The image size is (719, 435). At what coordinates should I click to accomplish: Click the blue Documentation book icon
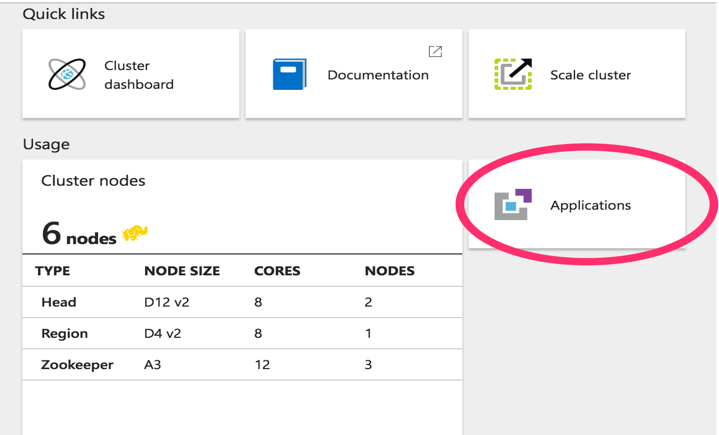tap(290, 75)
